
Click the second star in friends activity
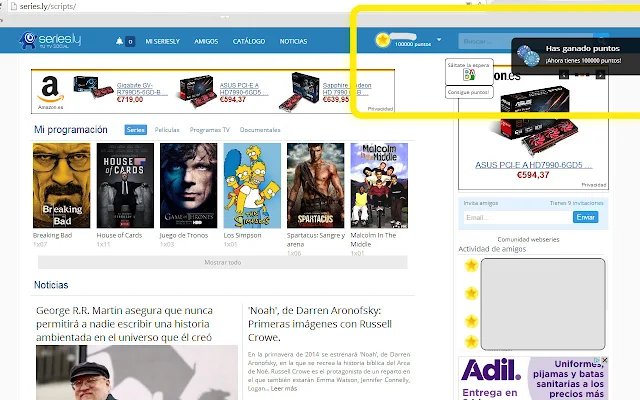point(471,293)
